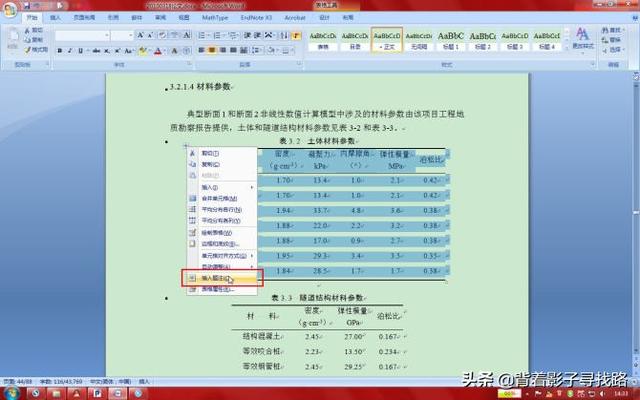
Task: Click the Line Spacing button
Action: click(256, 50)
